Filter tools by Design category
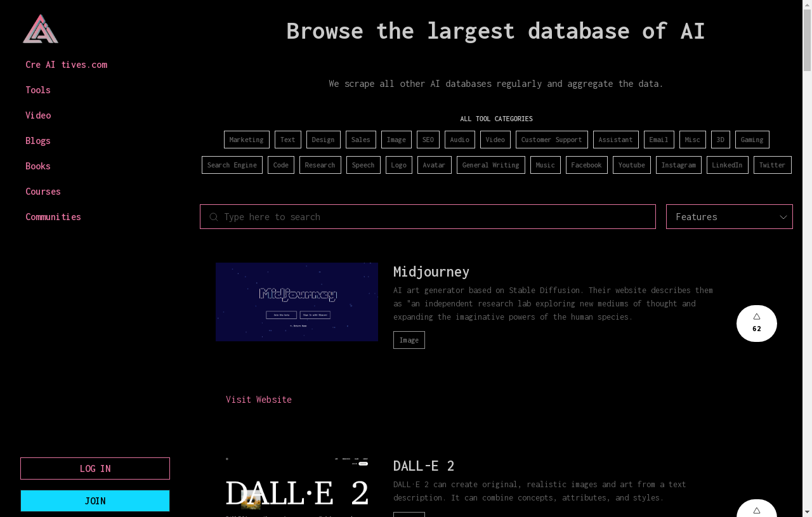The width and height of the screenshot is (812, 517). [324, 140]
